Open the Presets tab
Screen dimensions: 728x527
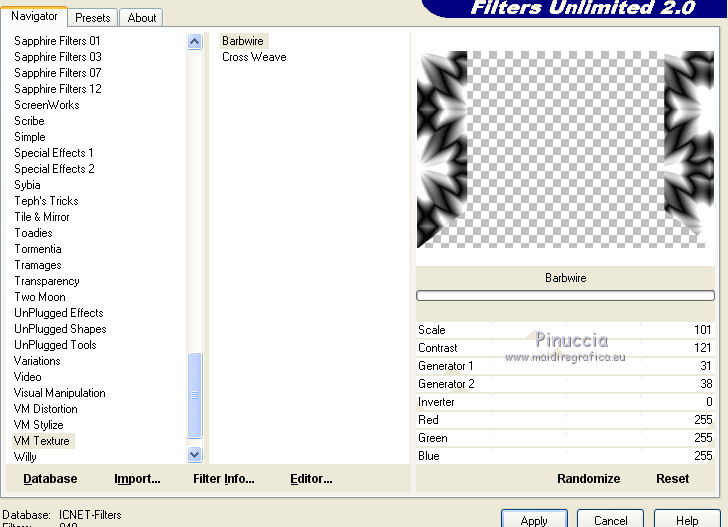coord(93,18)
